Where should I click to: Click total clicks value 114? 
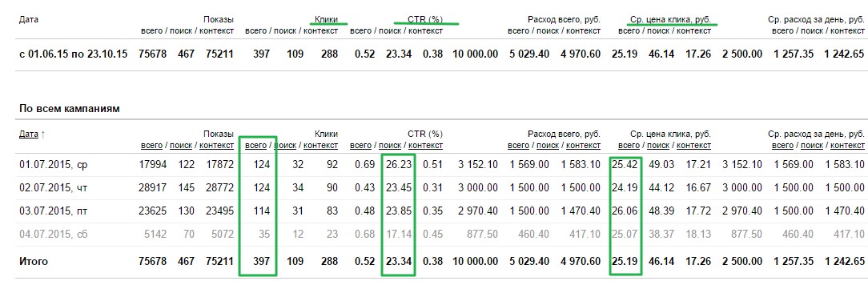pyautogui.click(x=262, y=211)
